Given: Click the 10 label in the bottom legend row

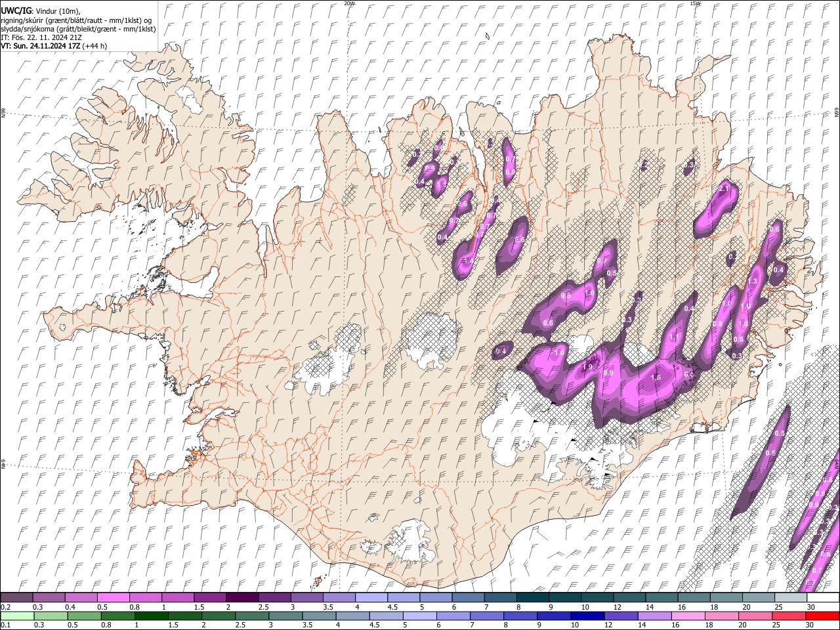Looking at the screenshot, I should click(574, 625).
